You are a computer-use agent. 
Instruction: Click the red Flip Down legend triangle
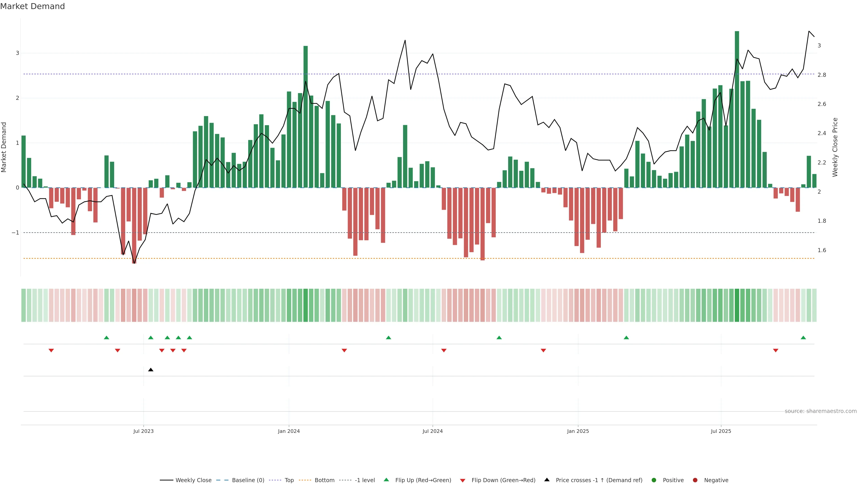(463, 481)
